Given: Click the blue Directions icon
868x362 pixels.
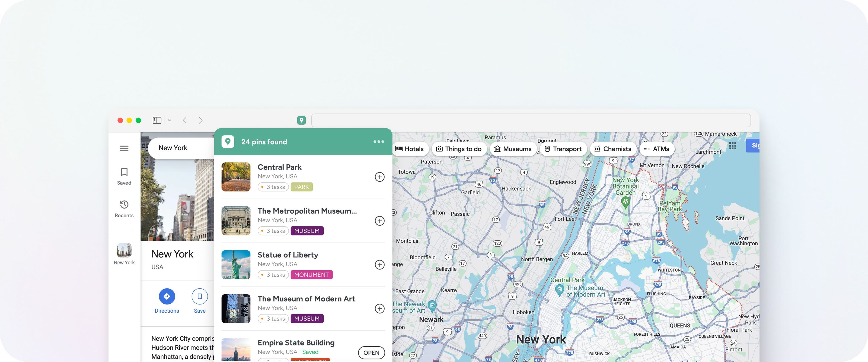Looking at the screenshot, I should coord(167,297).
